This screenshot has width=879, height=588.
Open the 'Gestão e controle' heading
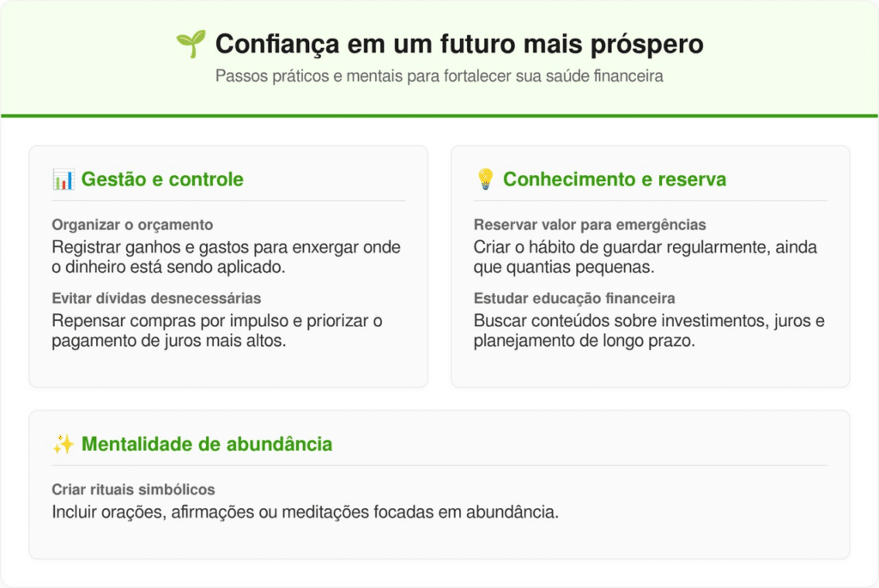[162, 179]
